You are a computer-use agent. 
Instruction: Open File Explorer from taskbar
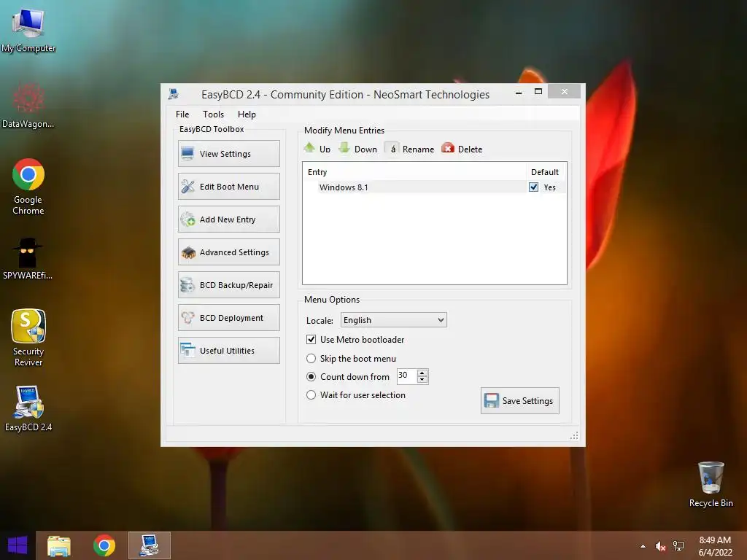[x=59, y=545]
